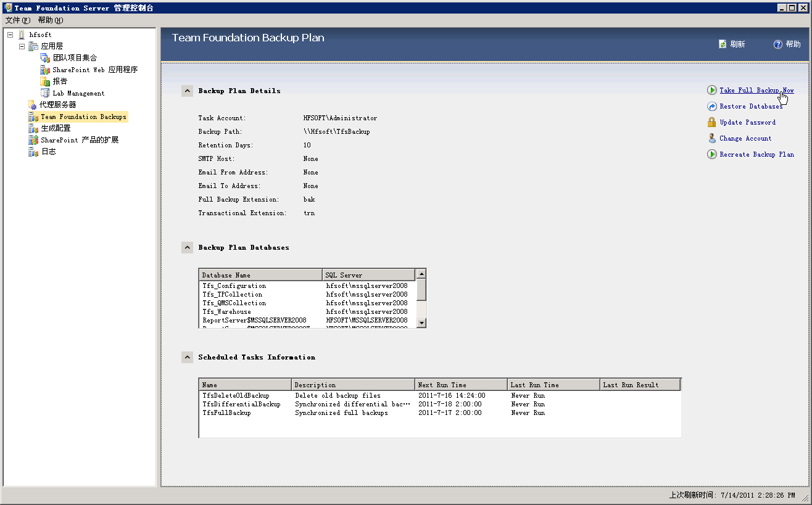Image resolution: width=812 pixels, height=505 pixels.
Task: Click the 帮助 link in header
Action: (x=793, y=44)
